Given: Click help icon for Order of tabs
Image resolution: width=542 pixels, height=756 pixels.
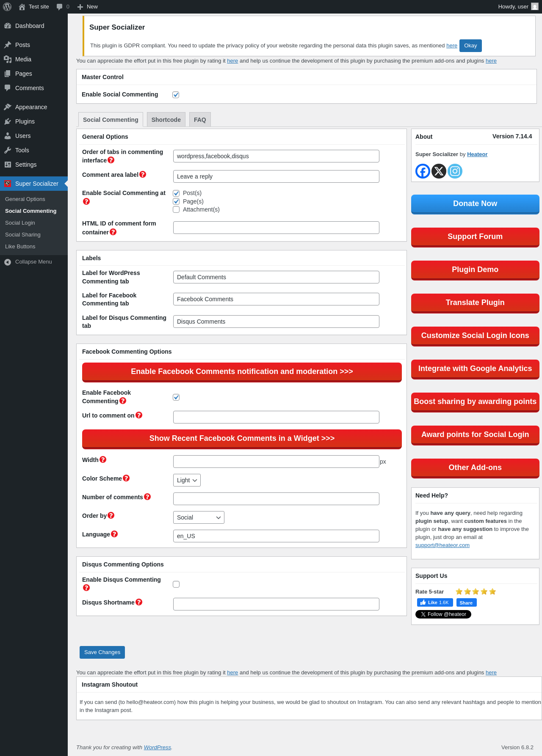Looking at the screenshot, I should pos(111,160).
